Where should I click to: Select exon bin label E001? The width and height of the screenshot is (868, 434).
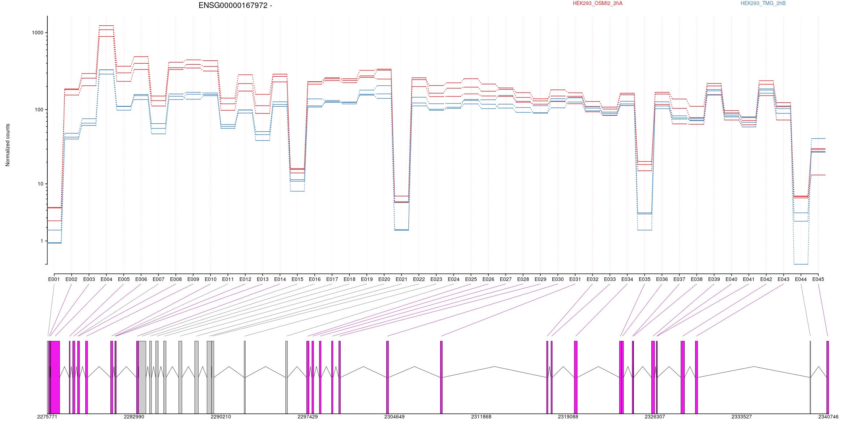[54, 279]
